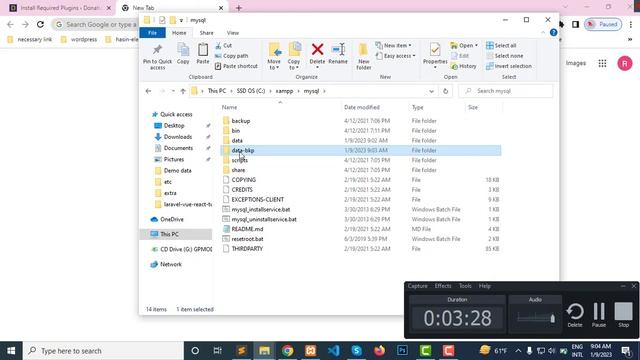Sort by Date modified column header

coord(362,107)
